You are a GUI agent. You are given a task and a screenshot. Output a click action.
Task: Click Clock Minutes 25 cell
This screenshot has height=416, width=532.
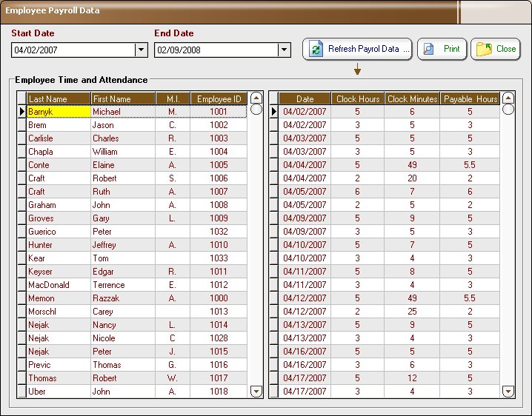tap(412, 312)
